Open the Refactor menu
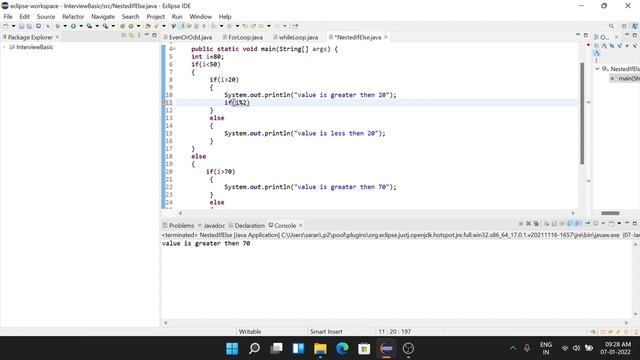The width and height of the screenshot is (640, 360). click(73, 17)
